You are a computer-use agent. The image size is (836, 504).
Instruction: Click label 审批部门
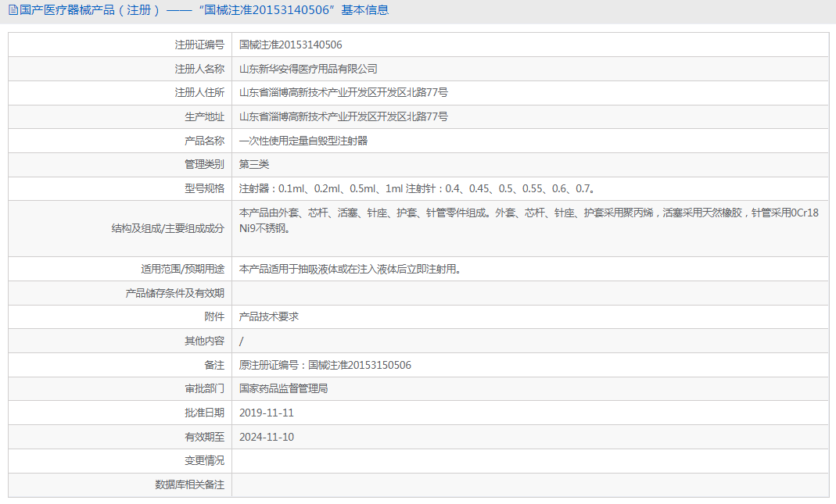tap(204, 389)
